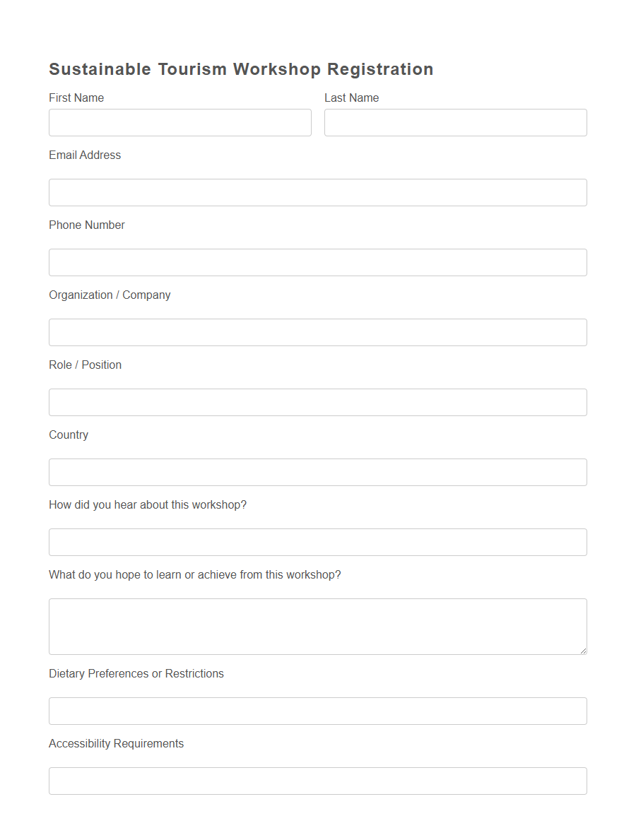Click the workshop referral source field
The image size is (636, 840).
[x=317, y=542]
